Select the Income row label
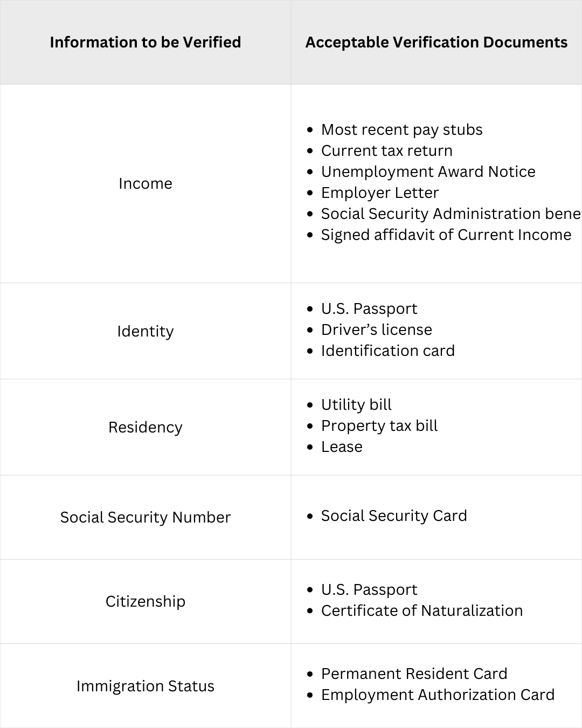This screenshot has width=582, height=728. pos(145,183)
